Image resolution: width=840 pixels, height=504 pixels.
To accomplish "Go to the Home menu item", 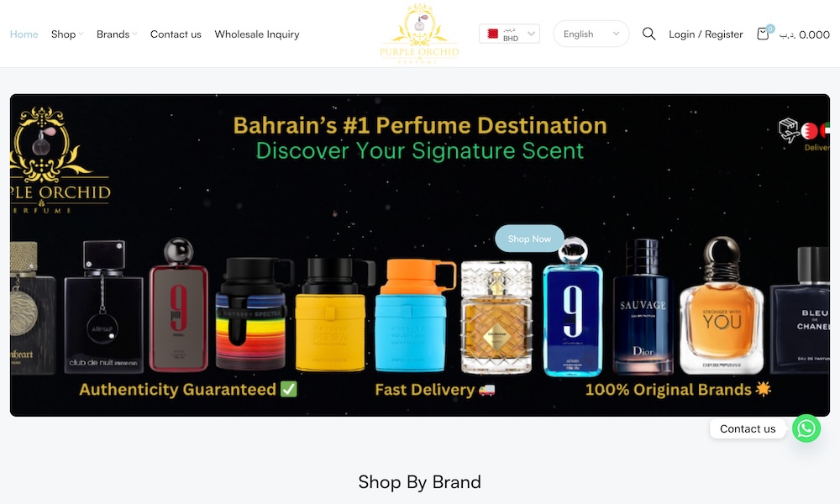I will click(24, 34).
